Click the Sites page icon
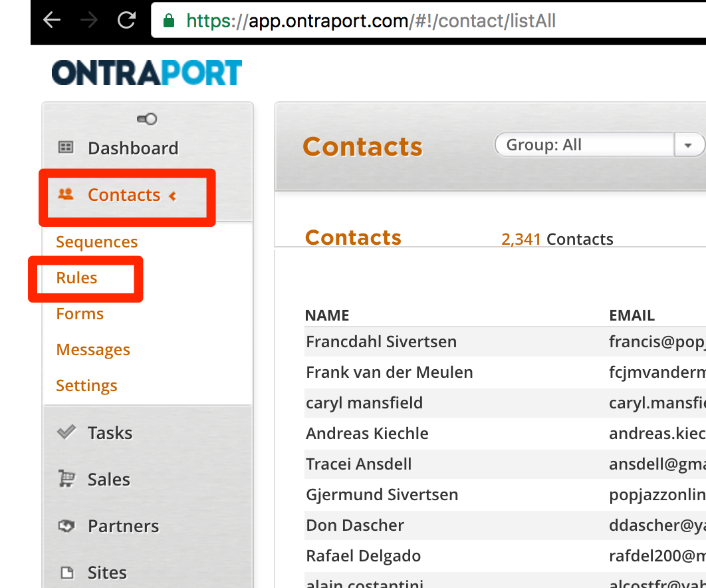Viewport: 706px width, 588px height. pyautogui.click(x=67, y=573)
